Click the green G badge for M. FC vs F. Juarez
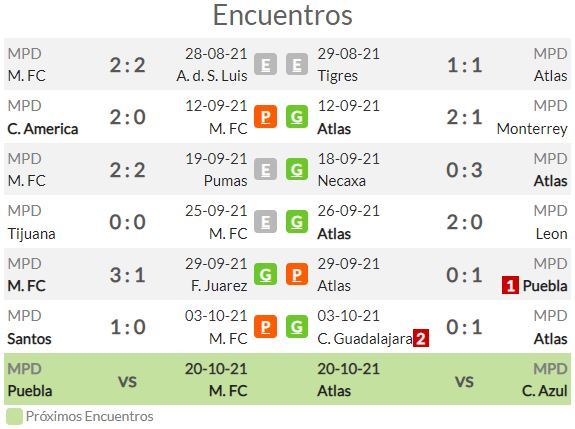 pos(265,274)
